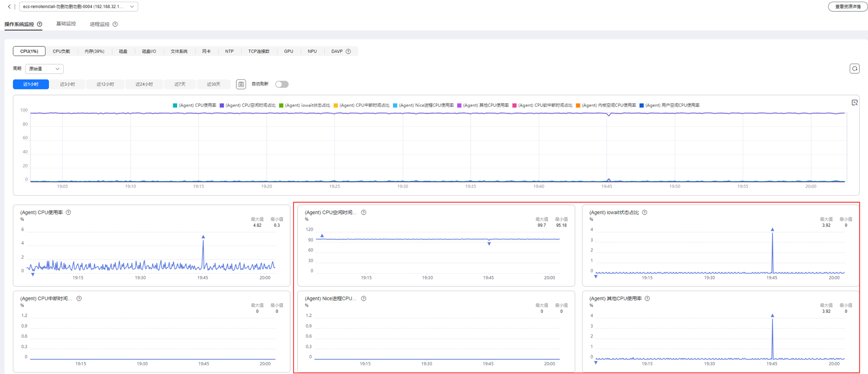
Task: Select the 磁盘 metric tab
Action: click(123, 51)
